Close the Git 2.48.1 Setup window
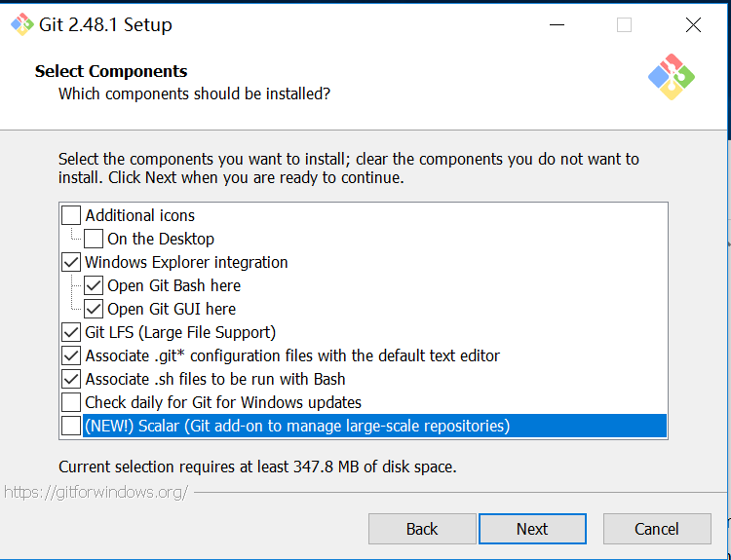 tap(693, 24)
